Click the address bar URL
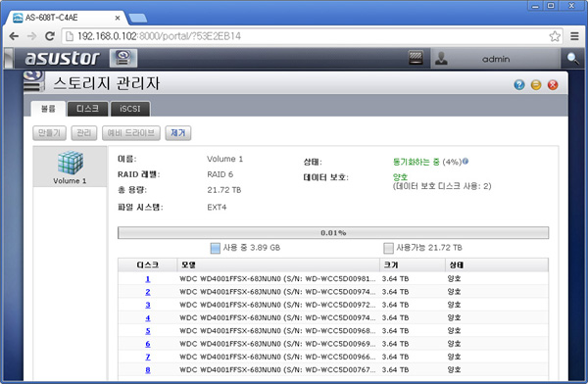Screen dimensions: 588x384 (159, 36)
